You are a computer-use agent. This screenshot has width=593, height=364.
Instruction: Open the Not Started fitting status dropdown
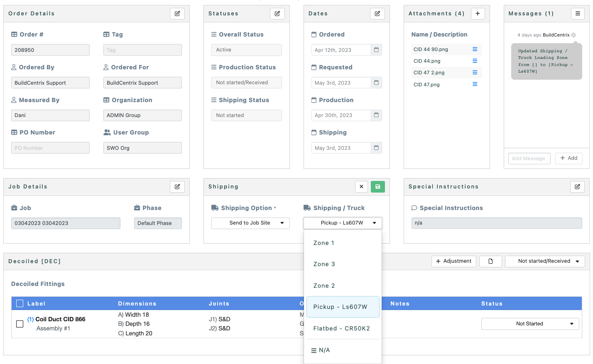[530, 324]
